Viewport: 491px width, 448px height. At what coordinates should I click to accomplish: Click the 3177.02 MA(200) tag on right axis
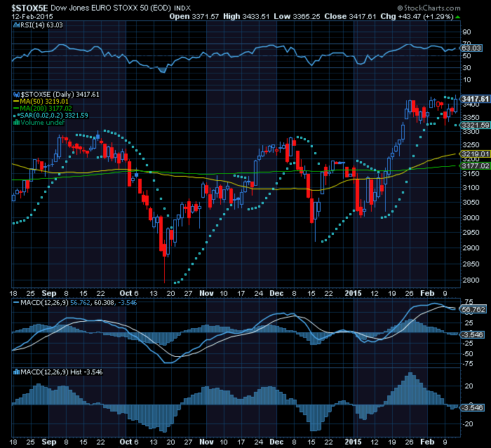(x=475, y=166)
